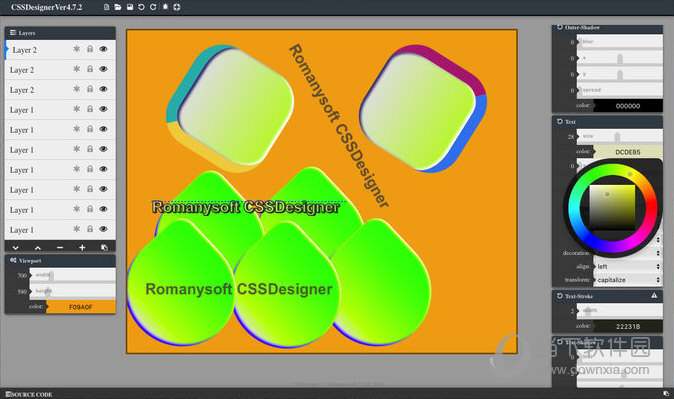Open the align dropdown showing left
Viewport: 674px width, 399px height.
[x=628, y=267]
